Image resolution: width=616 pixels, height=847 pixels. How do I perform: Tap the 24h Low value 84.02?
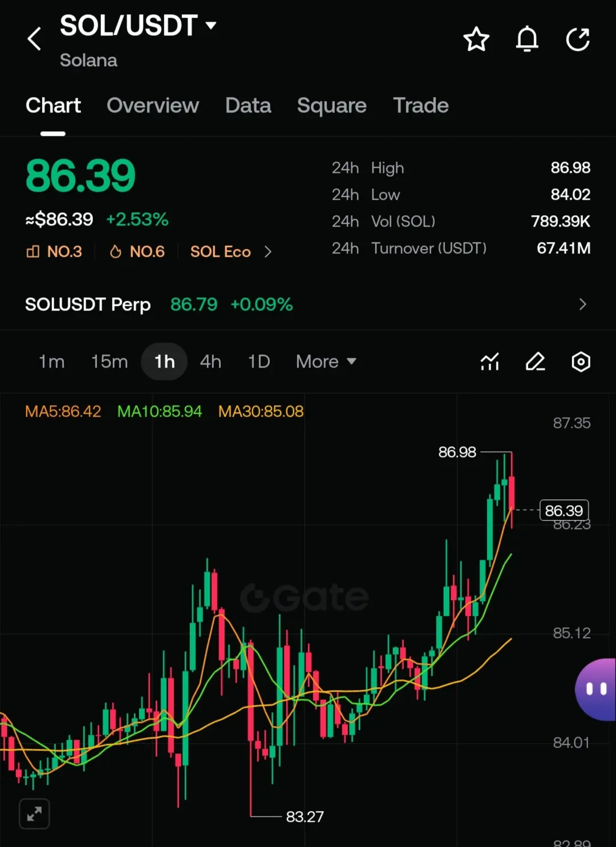[570, 195]
